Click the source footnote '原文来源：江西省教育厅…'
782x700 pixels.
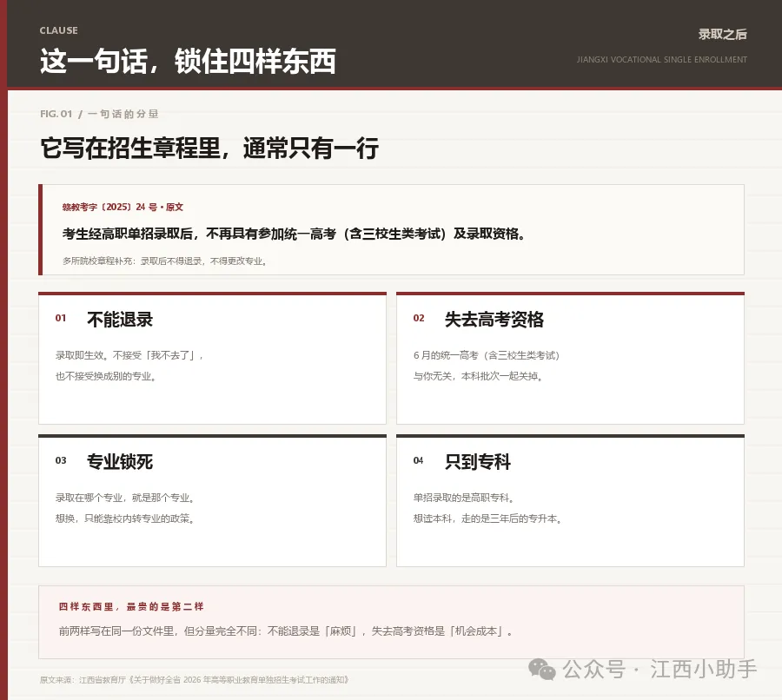point(195,680)
